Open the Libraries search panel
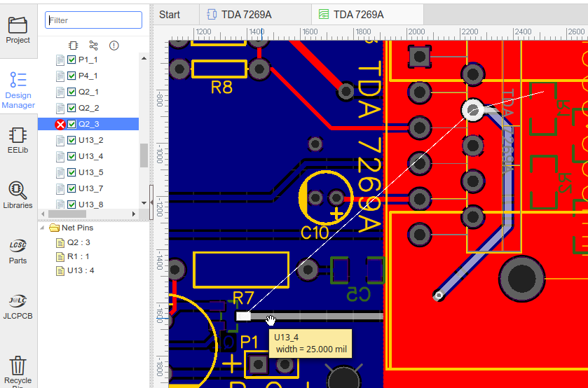The image size is (588, 388). 18,195
